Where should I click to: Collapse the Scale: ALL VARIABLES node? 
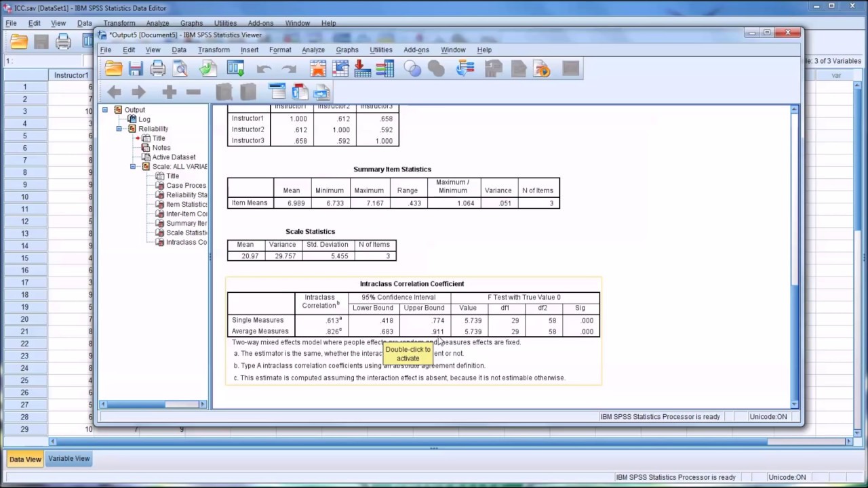click(x=133, y=167)
